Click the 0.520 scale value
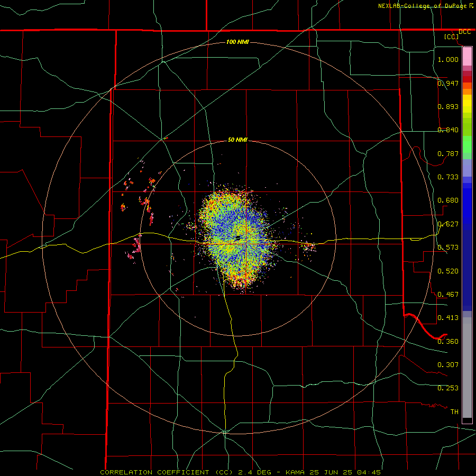Screen dimensions: 476x476 448,271
